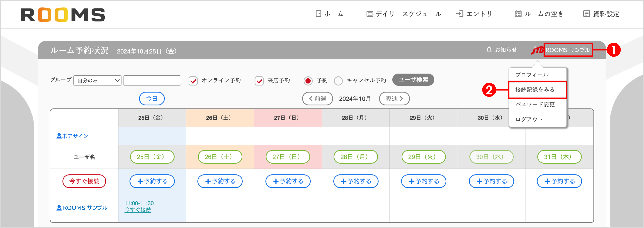Select the キャンセル予約 radio button
This screenshot has height=228, width=644.
coord(338,81)
